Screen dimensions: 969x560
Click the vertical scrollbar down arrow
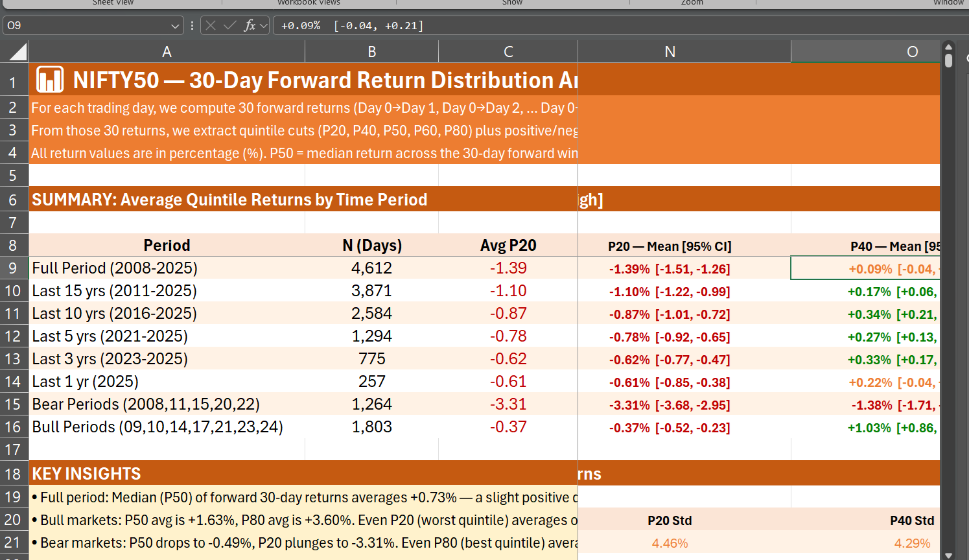(948, 555)
